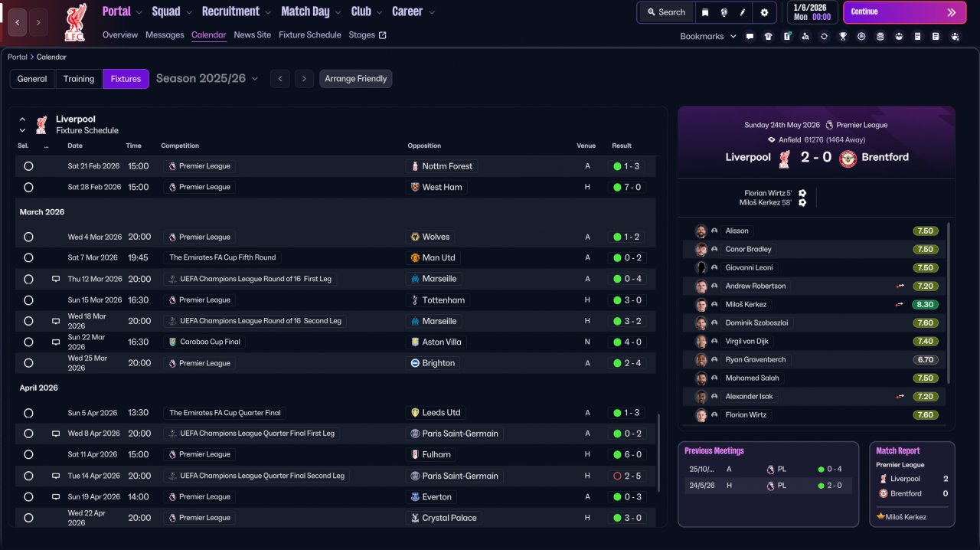Click the goal icon beside Florian Wirtz 5'
980x550 pixels.
click(802, 193)
